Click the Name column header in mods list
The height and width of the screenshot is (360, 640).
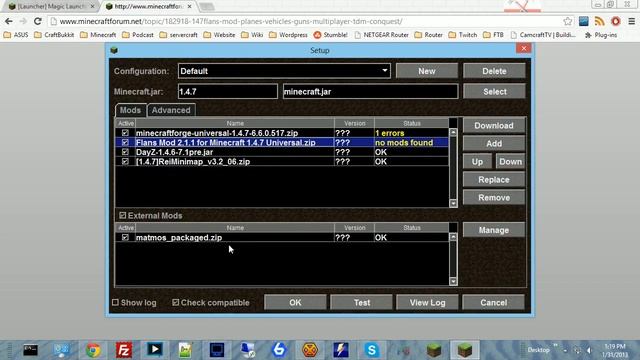tap(235, 123)
